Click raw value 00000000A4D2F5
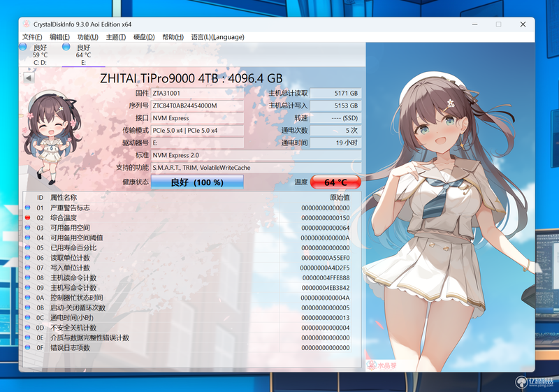This screenshot has width=559, height=392. coord(325,268)
